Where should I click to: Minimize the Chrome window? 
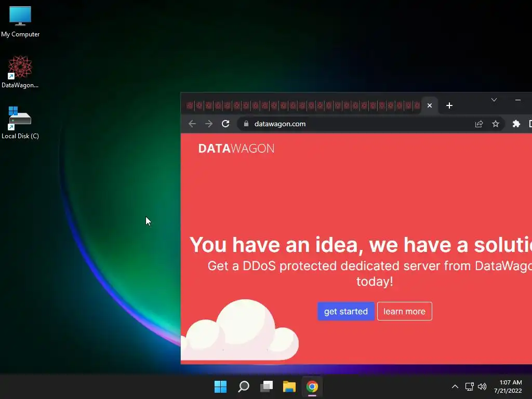(518, 100)
